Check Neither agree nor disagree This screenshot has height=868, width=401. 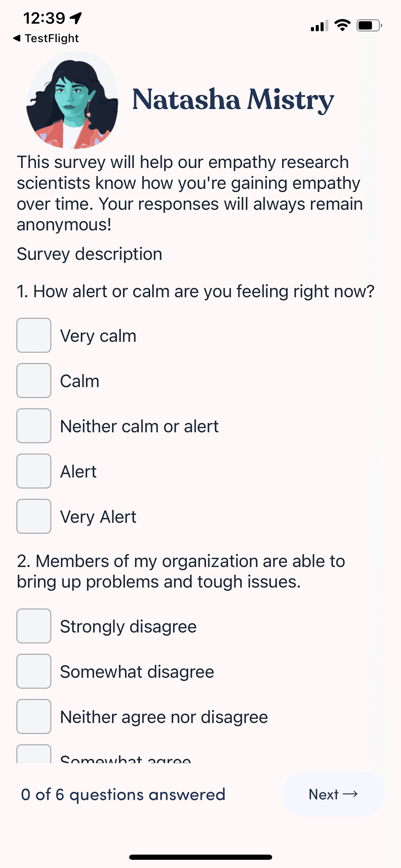[x=34, y=716]
